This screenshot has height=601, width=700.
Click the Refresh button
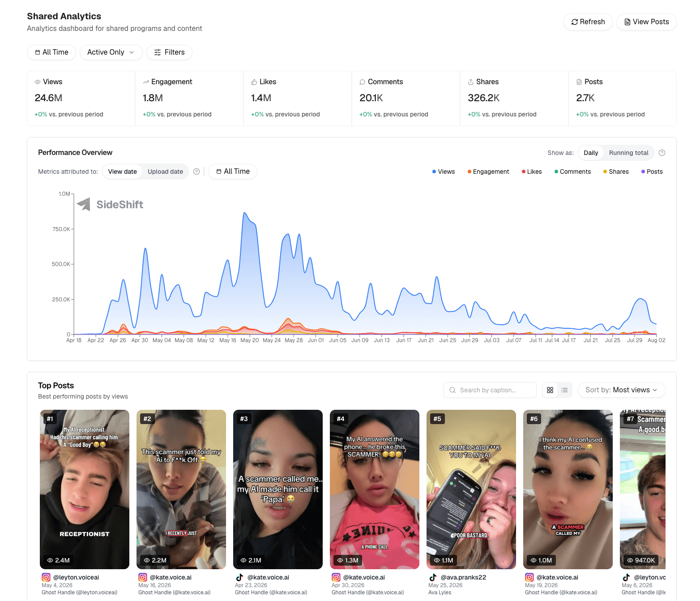[x=588, y=22]
